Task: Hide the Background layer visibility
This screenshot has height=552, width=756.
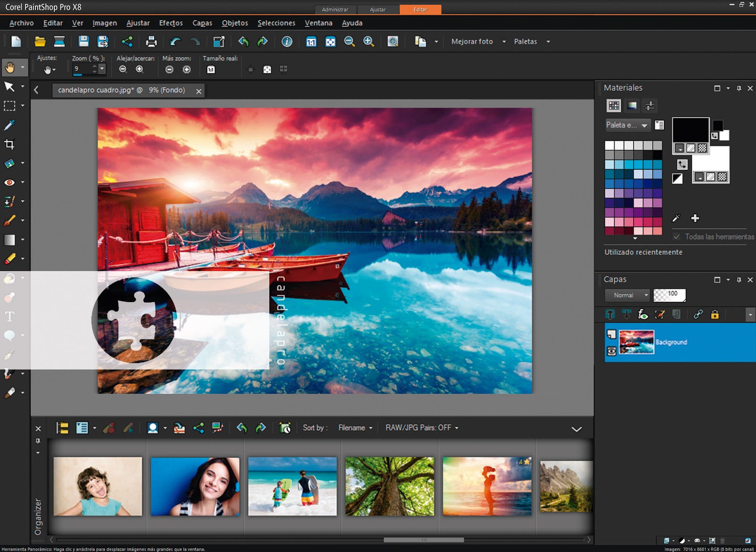Action: point(611,351)
